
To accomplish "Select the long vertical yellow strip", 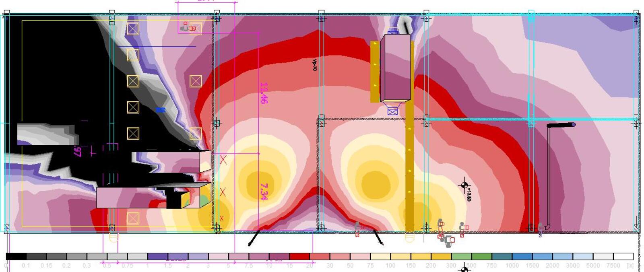I will 409,169.
